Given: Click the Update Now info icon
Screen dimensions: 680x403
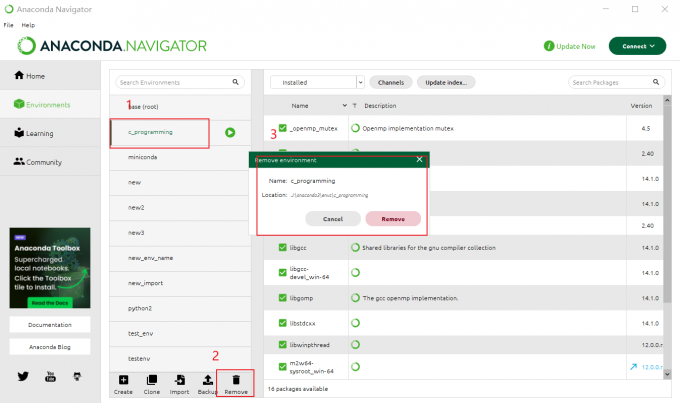Looking at the screenshot, I should coord(549,46).
